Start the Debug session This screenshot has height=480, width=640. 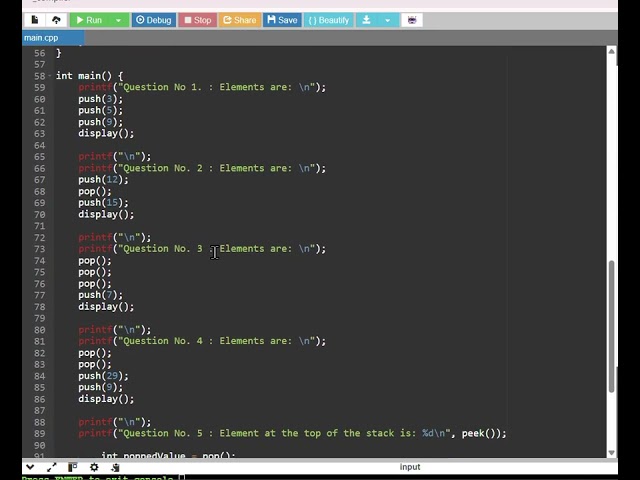coord(153,20)
